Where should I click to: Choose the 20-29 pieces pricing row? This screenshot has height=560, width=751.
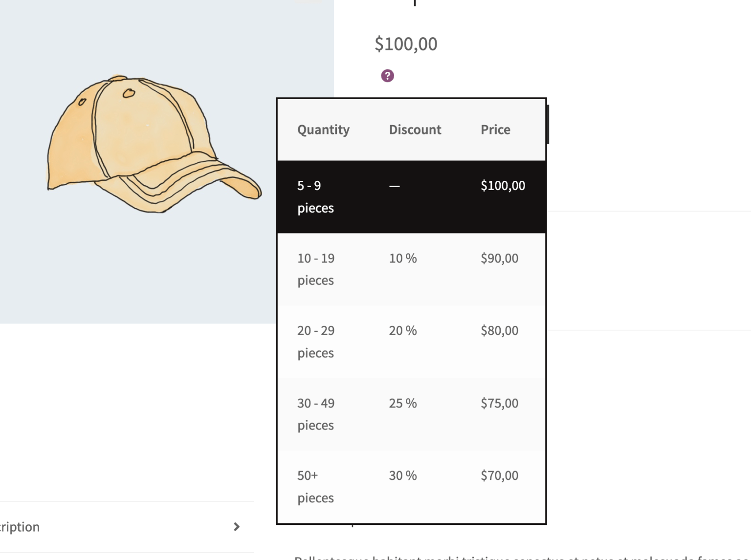point(411,341)
